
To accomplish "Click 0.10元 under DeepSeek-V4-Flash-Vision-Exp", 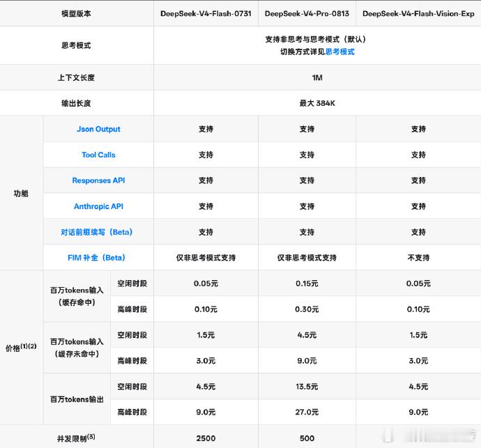I will pyautogui.click(x=418, y=309).
